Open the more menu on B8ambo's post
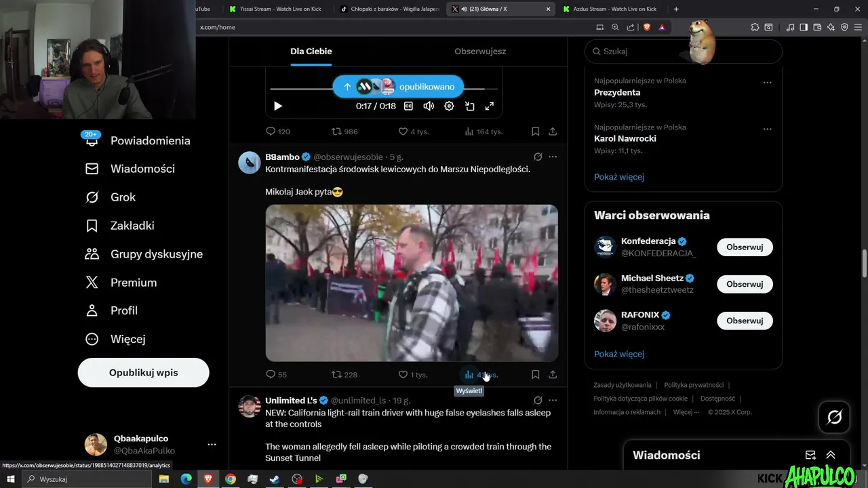868x488 pixels. point(553,157)
